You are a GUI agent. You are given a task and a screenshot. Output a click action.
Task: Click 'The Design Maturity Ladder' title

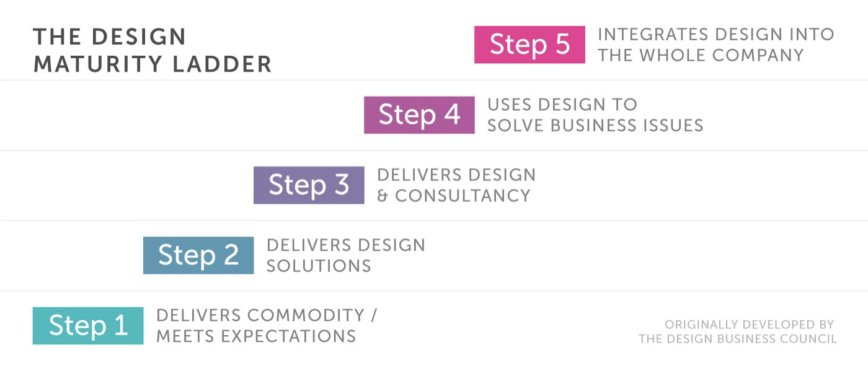click(153, 50)
